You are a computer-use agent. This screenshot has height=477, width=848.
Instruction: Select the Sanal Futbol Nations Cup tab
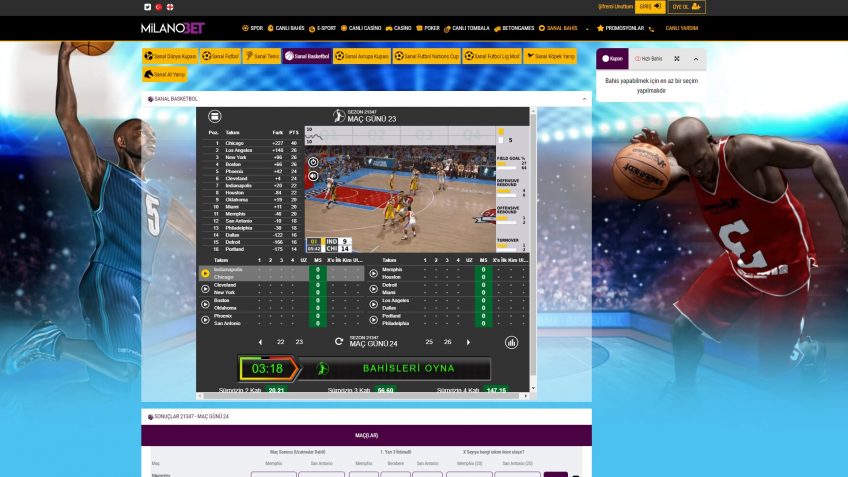pos(427,56)
